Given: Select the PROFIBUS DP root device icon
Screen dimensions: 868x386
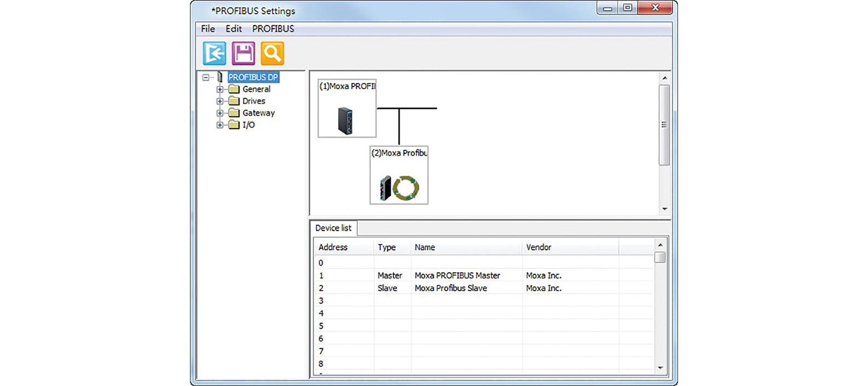Looking at the screenshot, I should (220, 77).
